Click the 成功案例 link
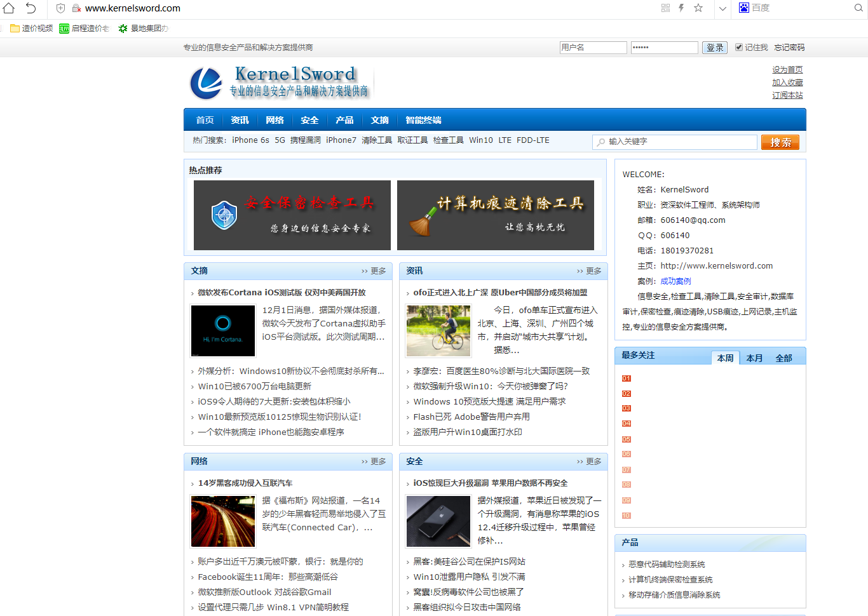The height and width of the screenshot is (616, 868). click(x=675, y=281)
